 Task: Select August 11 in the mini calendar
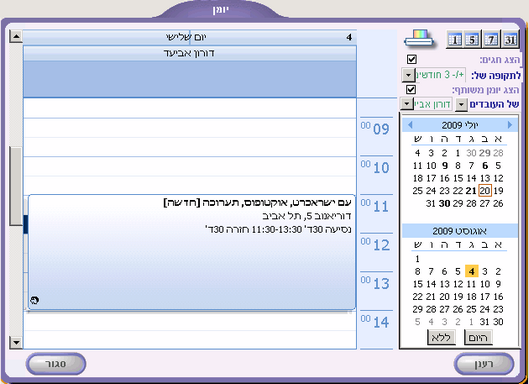click(471, 284)
